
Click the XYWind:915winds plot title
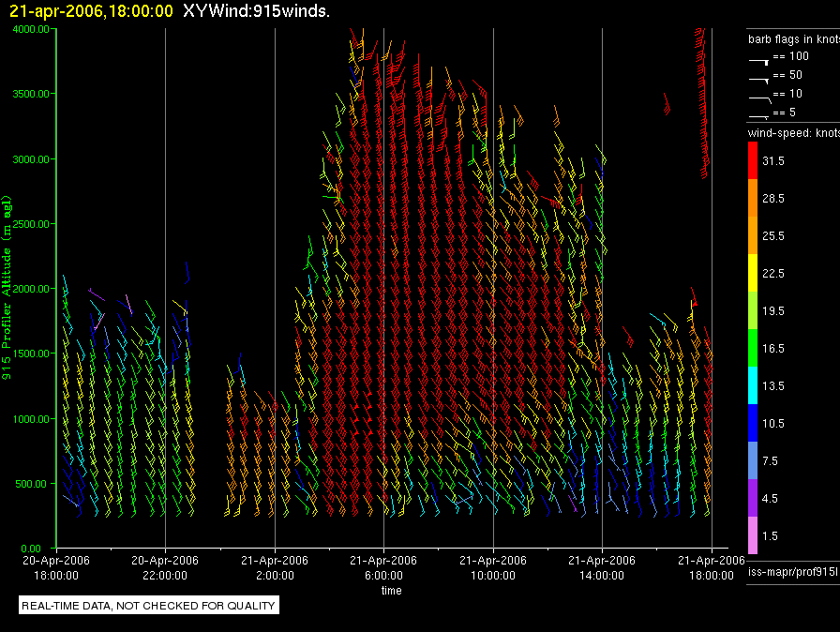coord(256,11)
